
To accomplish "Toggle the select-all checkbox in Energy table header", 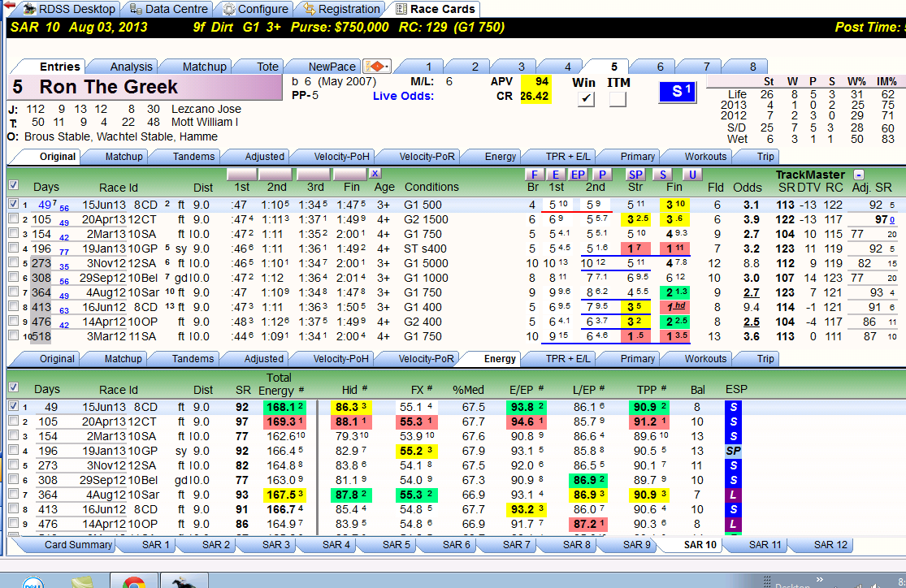I will [x=13, y=387].
